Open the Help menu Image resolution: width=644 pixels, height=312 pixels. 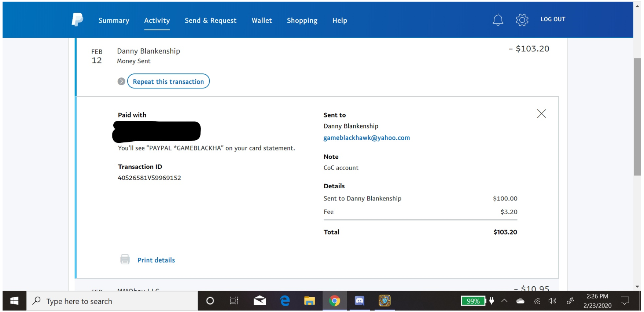click(x=340, y=21)
